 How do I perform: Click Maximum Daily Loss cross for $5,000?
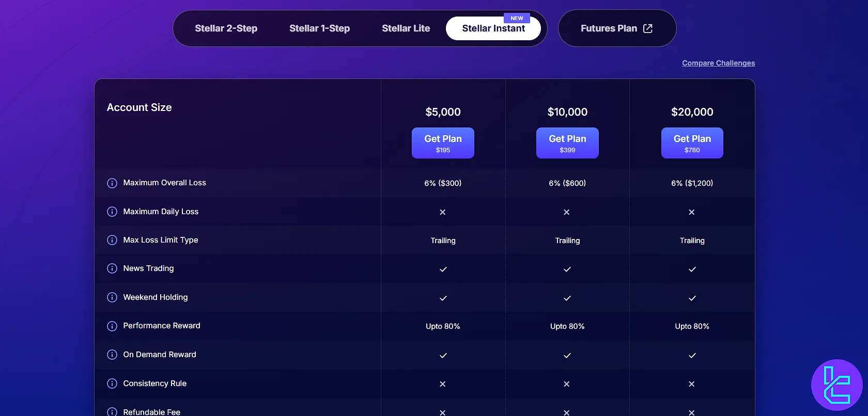[443, 212]
